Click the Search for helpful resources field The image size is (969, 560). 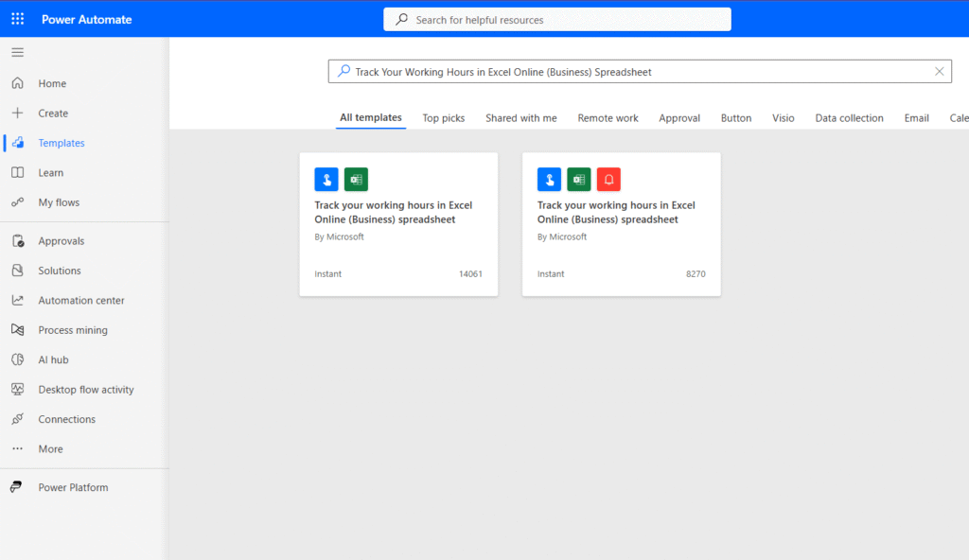click(x=556, y=19)
